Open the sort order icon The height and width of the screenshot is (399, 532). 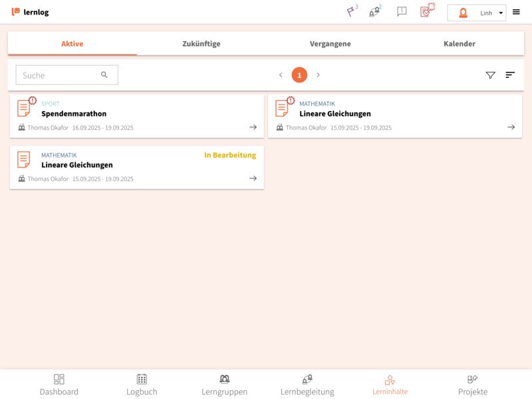point(510,75)
